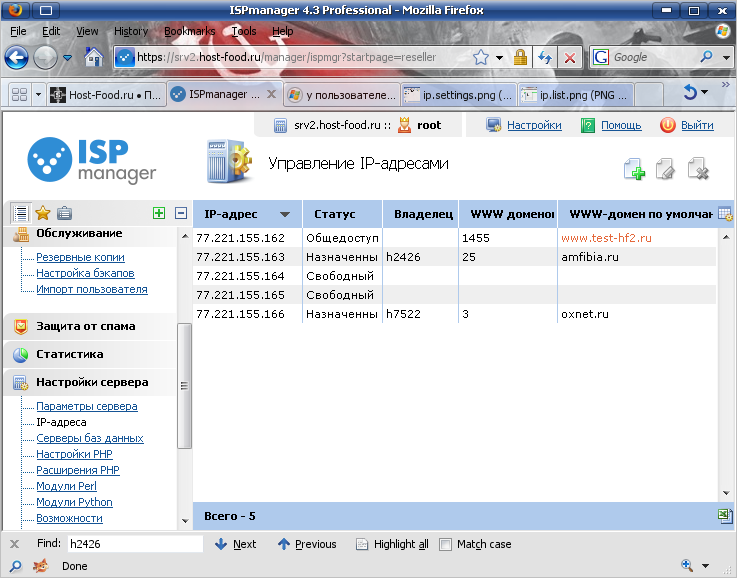The image size is (737, 578).
Task: Click the padlock security icon
Action: [520, 57]
